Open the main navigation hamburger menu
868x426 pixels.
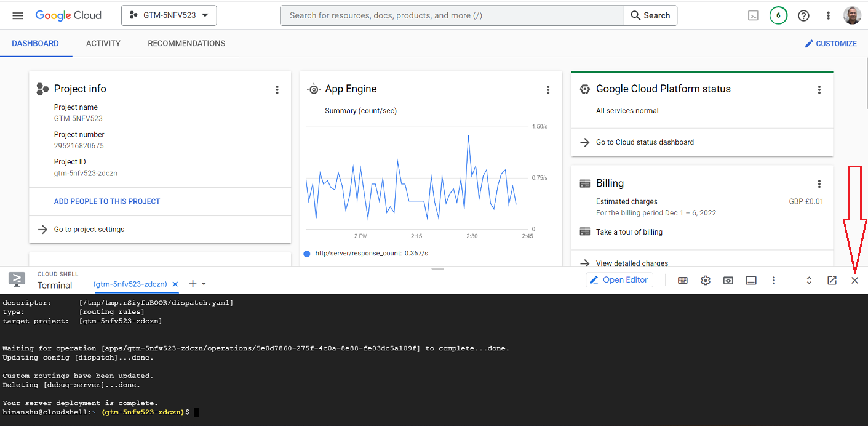tap(17, 15)
